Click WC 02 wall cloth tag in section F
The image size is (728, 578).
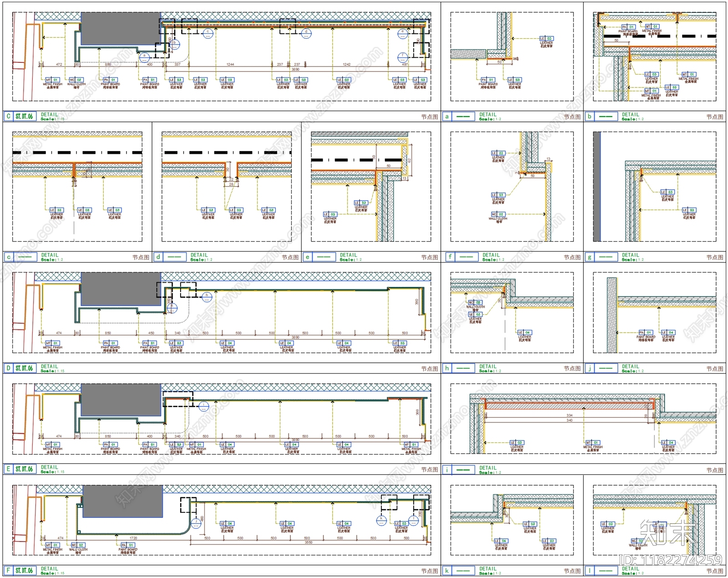click(x=77, y=545)
